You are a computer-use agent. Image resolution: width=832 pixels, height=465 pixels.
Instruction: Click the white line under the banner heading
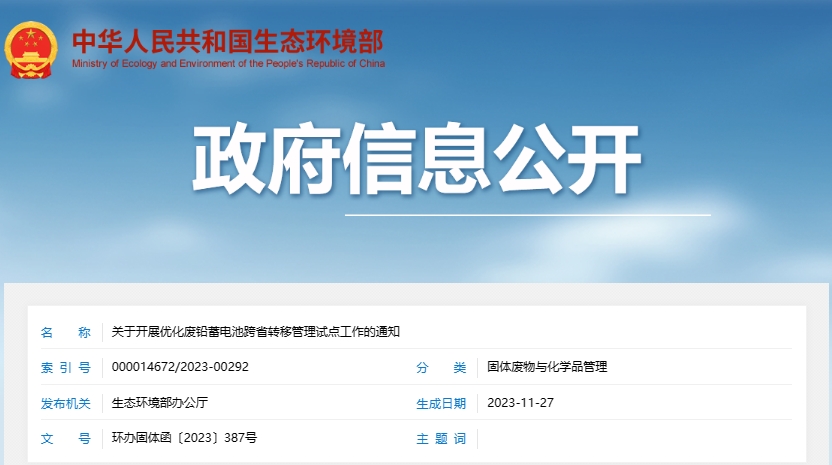click(527, 214)
